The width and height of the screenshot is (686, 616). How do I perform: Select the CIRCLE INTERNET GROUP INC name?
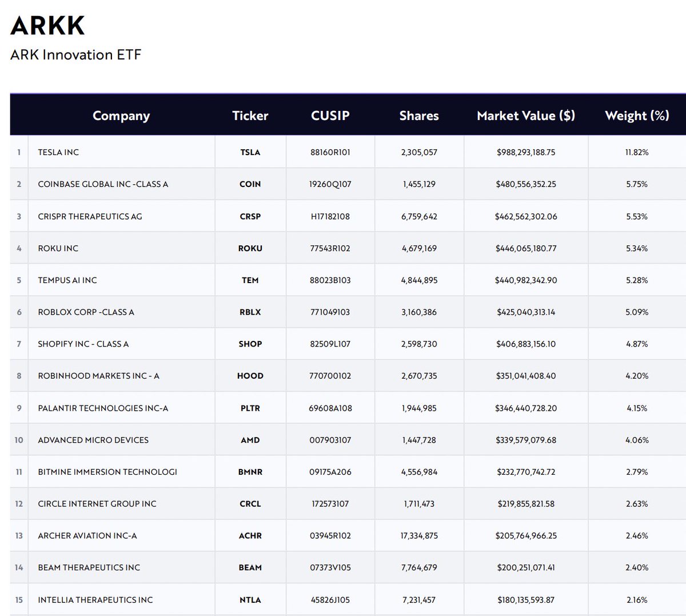click(97, 504)
